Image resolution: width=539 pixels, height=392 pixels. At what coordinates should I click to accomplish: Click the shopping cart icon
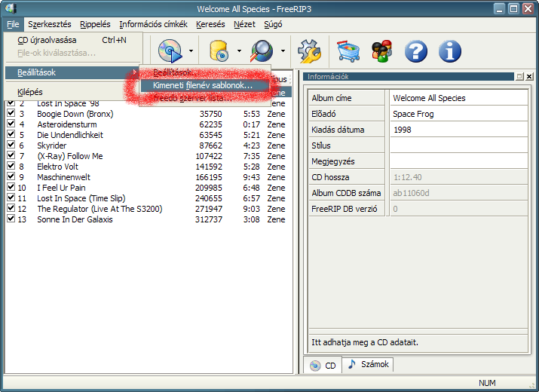pos(348,51)
